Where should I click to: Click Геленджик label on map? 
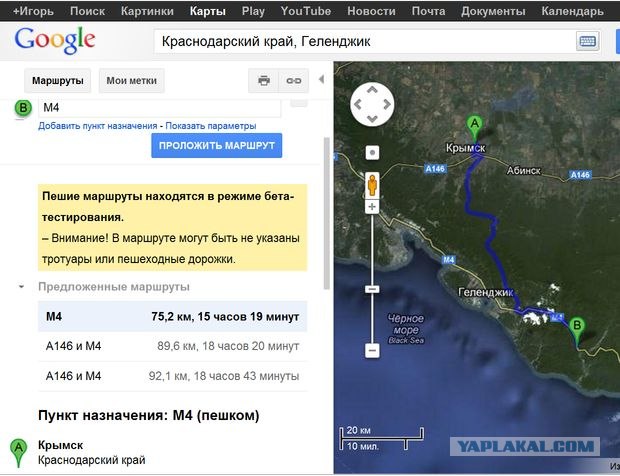486,292
